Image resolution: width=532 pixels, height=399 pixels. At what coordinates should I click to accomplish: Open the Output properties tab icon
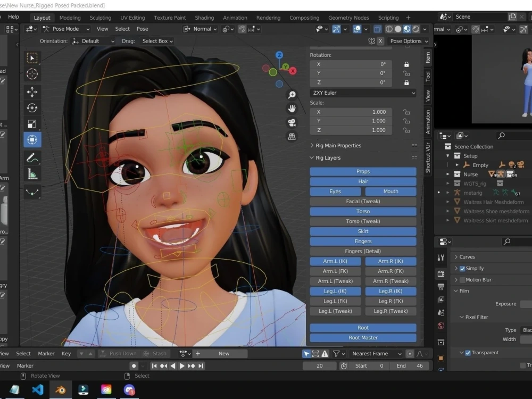441,287
